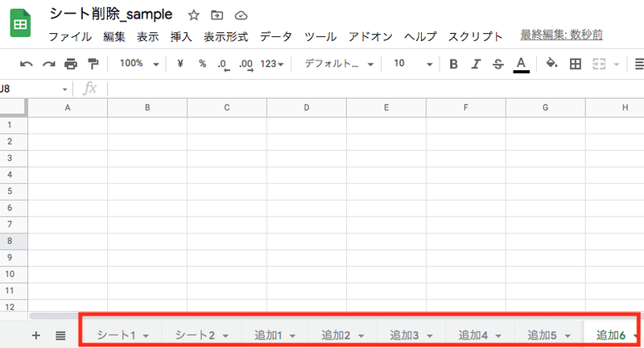The image size is (644, 348).
Task: Toggle bold formatting
Action: 453,64
